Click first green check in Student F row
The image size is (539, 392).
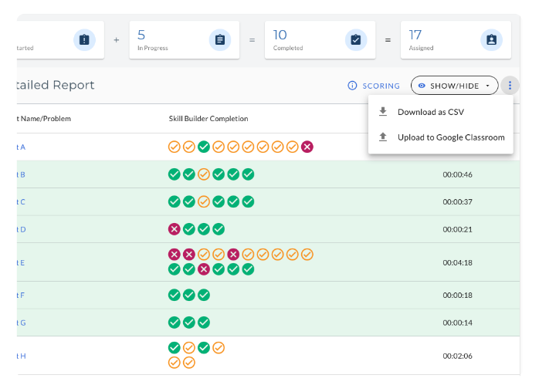pyautogui.click(x=175, y=295)
